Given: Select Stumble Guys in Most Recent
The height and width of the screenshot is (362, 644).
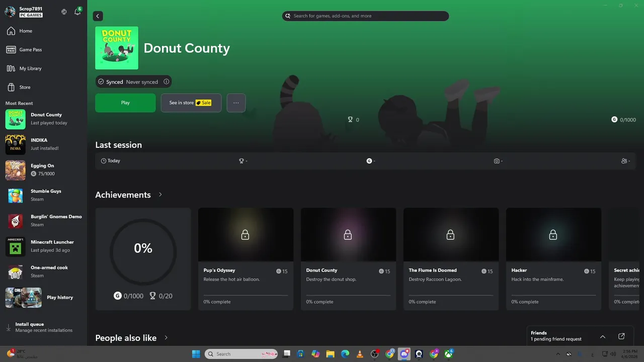Looking at the screenshot, I should click(43, 196).
